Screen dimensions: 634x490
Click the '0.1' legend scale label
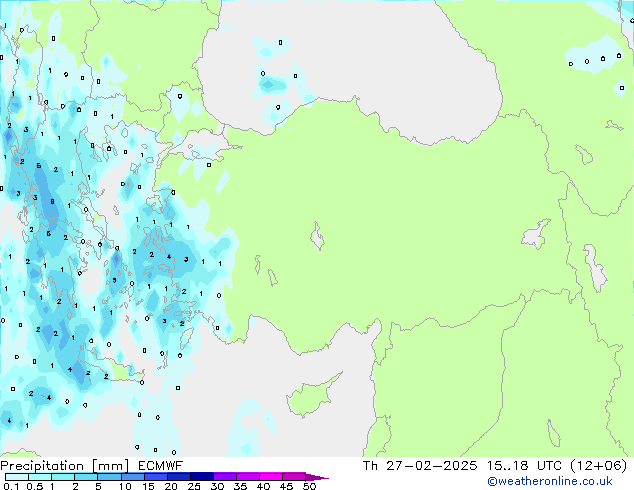(11, 486)
